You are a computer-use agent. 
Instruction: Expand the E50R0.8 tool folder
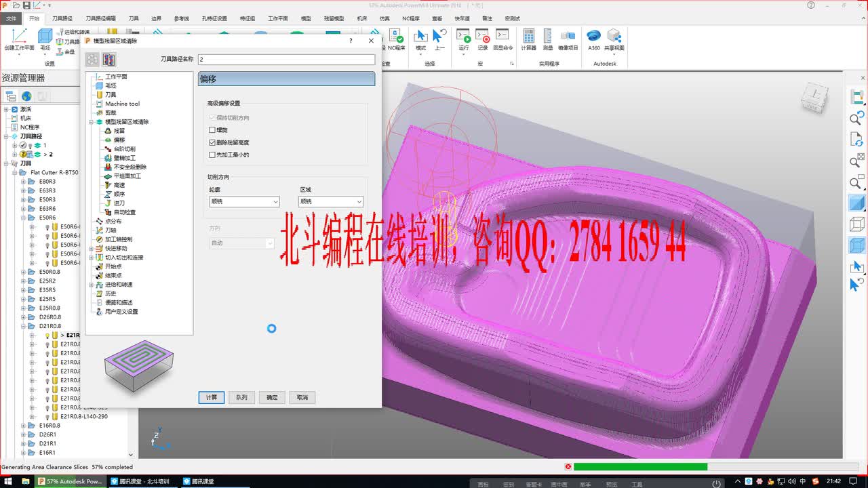[23, 272]
